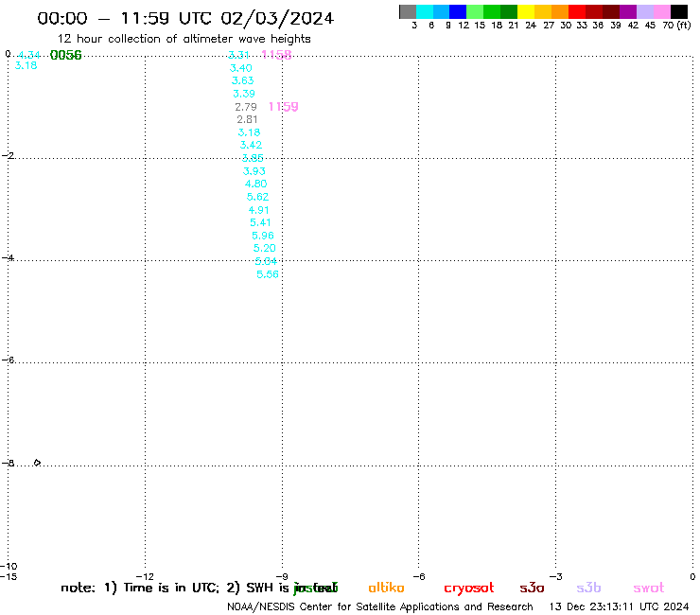Click the '24' scale label under the yellow swatch
Viewport: 700px width, 615px height.
[x=531, y=26]
